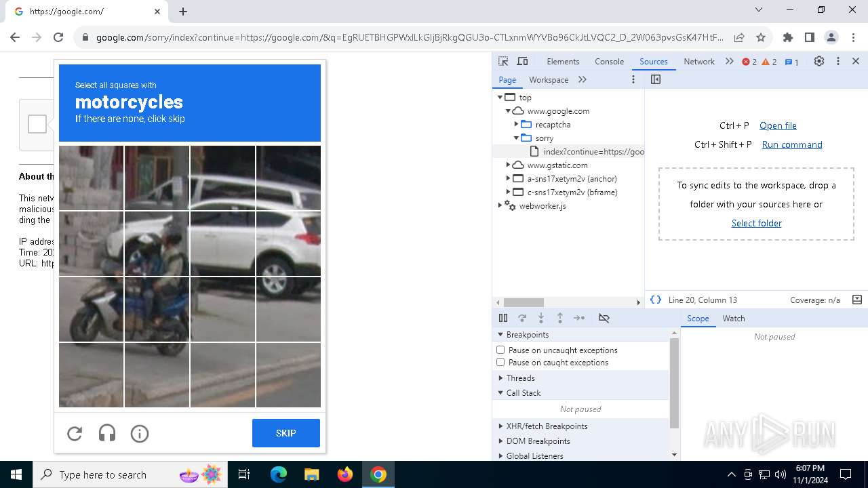Select the Workspace navigator tab
Viewport: 868px width, 488px height.
click(x=549, y=79)
